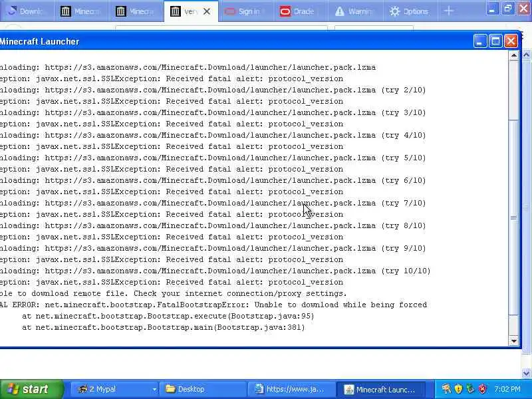The width and height of the screenshot is (532, 399).
Task: Open the Windows start menu
Action: pyautogui.click(x=31, y=389)
